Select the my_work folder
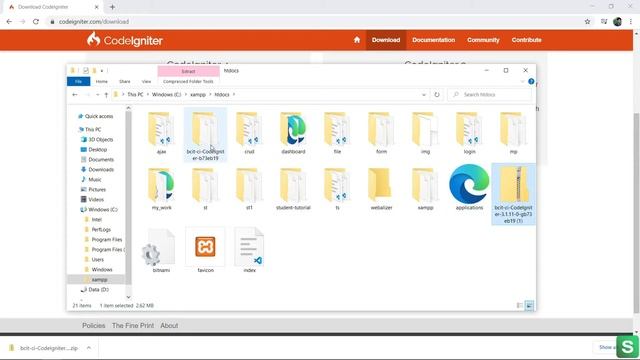The width and height of the screenshot is (640, 360). pos(161,189)
